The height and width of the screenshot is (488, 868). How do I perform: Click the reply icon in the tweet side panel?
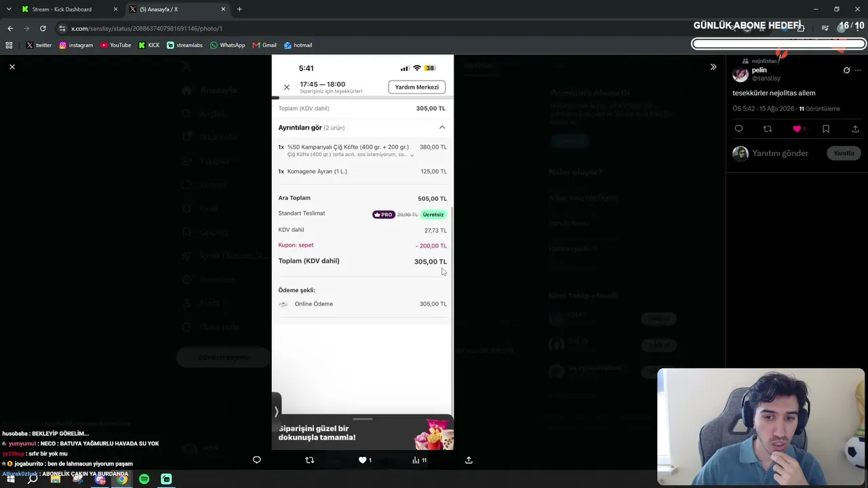738,129
